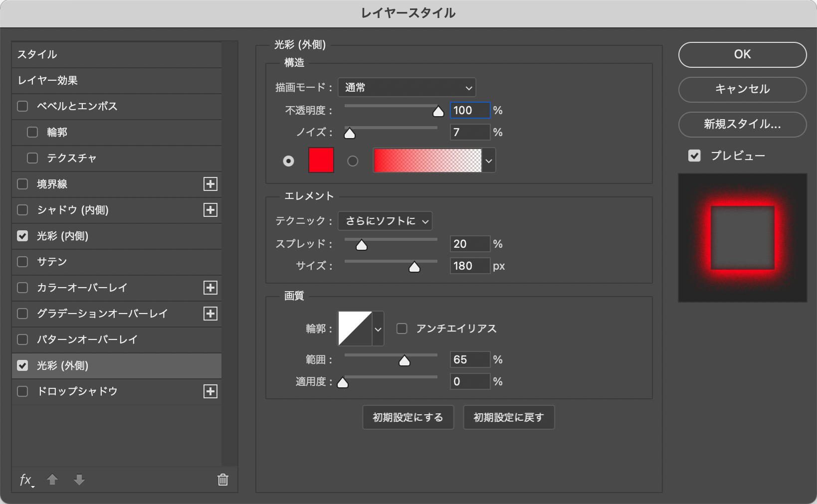The height and width of the screenshot is (504, 817).
Task: Click the trash delete effect icon
Action: coord(222,480)
